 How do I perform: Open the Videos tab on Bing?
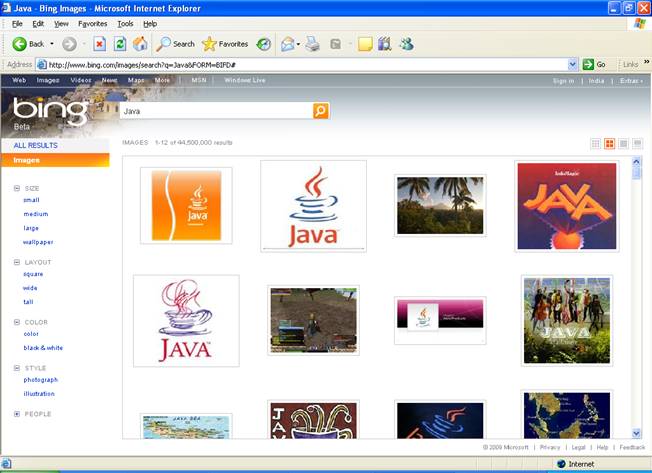pyautogui.click(x=81, y=80)
